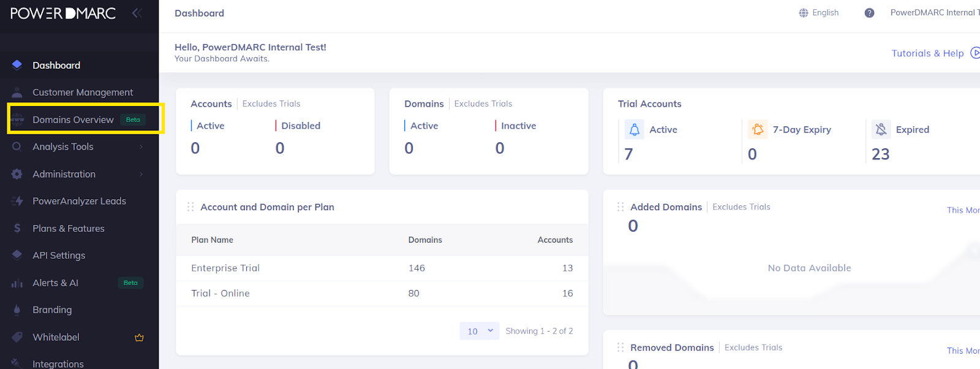Open the PowerDMARC Internal account menu

coord(935,13)
